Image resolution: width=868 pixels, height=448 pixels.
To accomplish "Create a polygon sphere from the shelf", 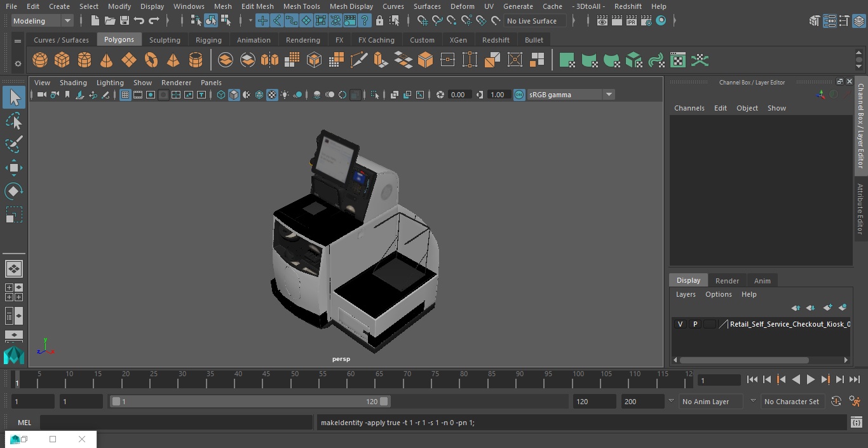I will point(40,60).
